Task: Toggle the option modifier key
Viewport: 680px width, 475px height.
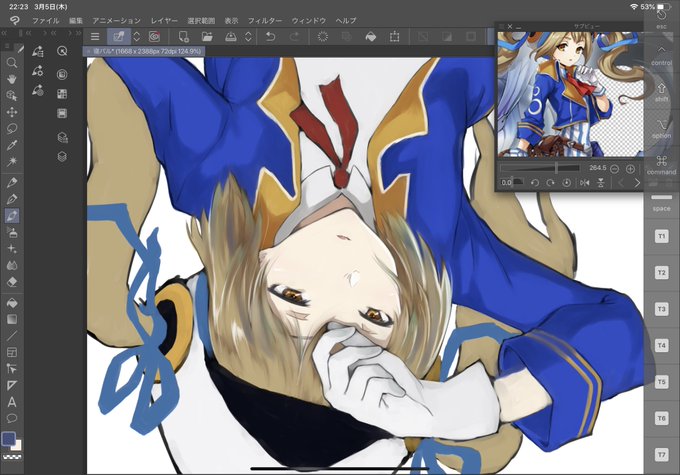Action: pos(661,129)
